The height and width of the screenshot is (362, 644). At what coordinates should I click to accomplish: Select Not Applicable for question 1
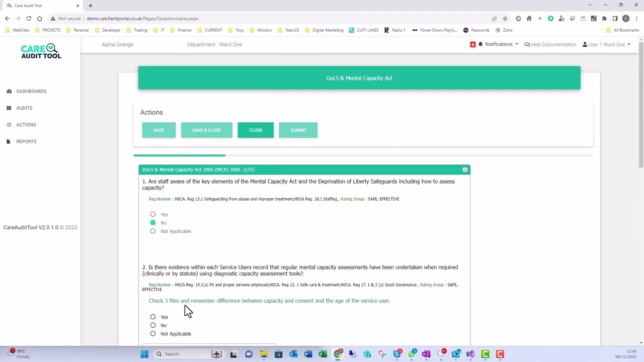click(x=153, y=231)
